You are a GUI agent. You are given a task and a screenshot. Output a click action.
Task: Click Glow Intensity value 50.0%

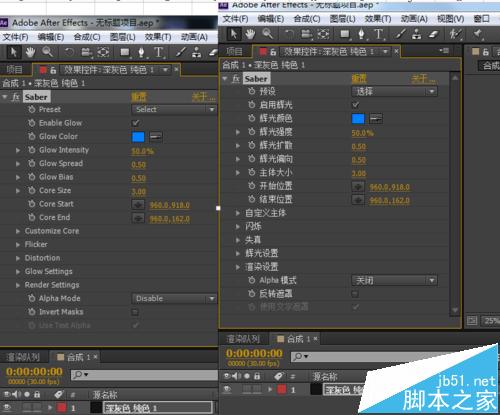pos(142,151)
